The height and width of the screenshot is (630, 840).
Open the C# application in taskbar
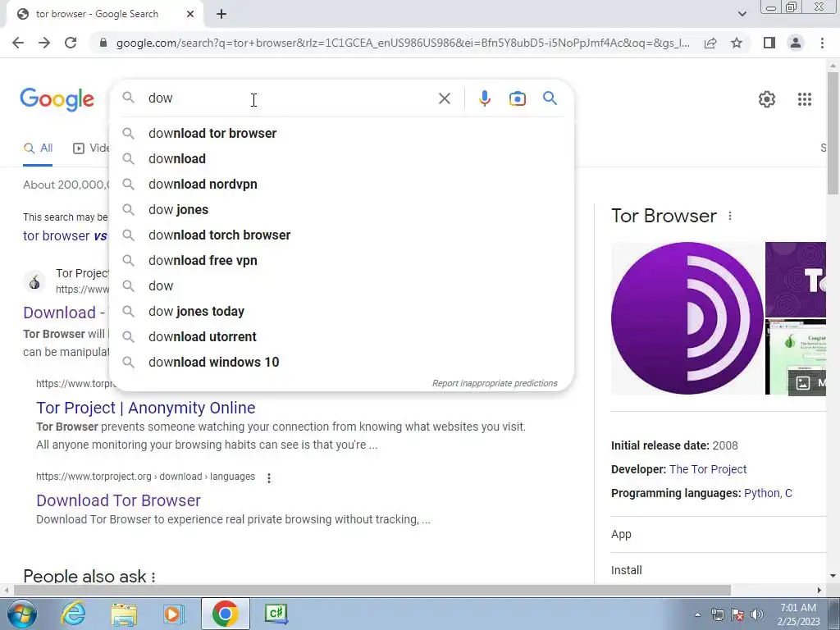pyautogui.click(x=276, y=614)
